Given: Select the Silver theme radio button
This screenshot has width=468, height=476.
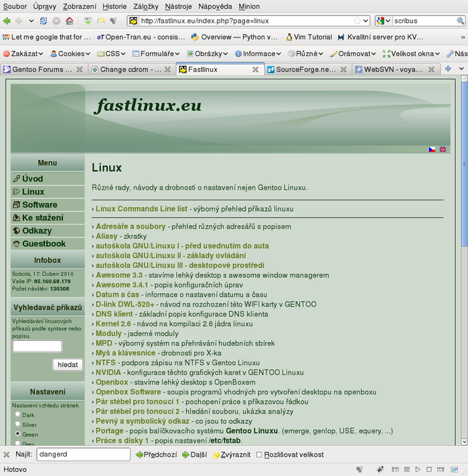Looking at the screenshot, I should [x=18, y=424].
